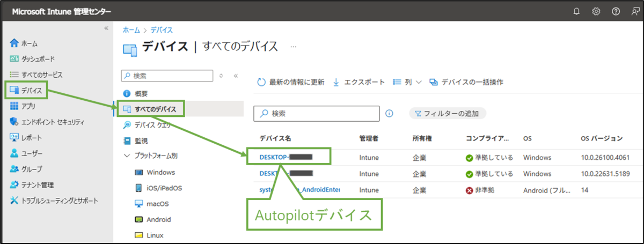Select the Android platform
Screen dimensions: 644x244
(153, 219)
